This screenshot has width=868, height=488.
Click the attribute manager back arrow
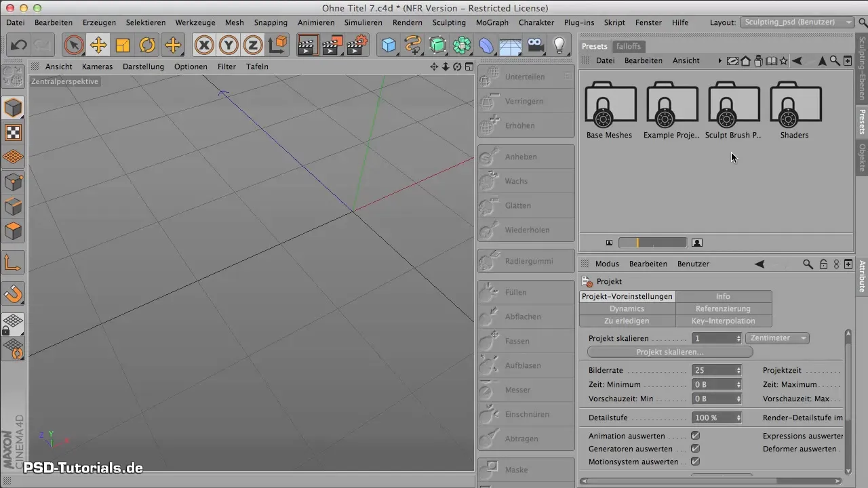pos(759,264)
